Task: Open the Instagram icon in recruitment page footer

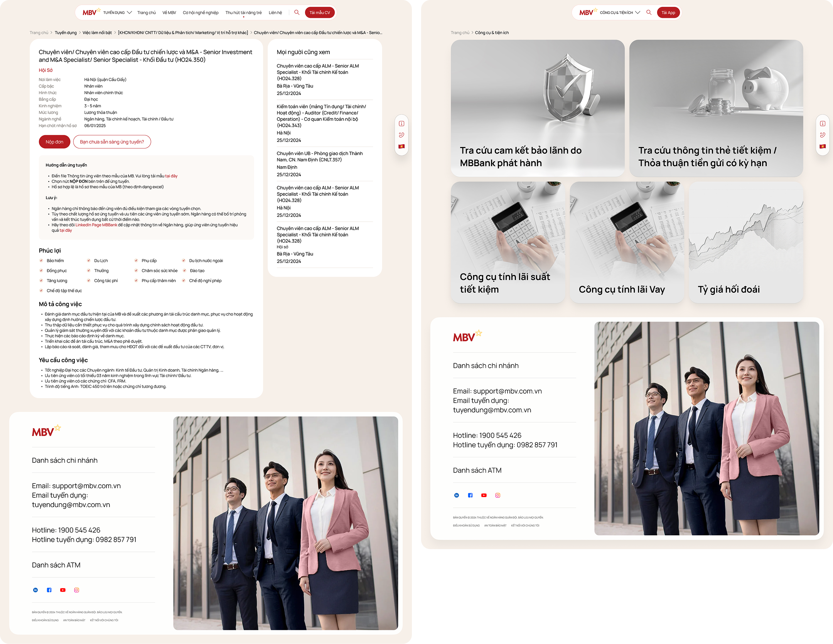Action: pyautogui.click(x=77, y=590)
